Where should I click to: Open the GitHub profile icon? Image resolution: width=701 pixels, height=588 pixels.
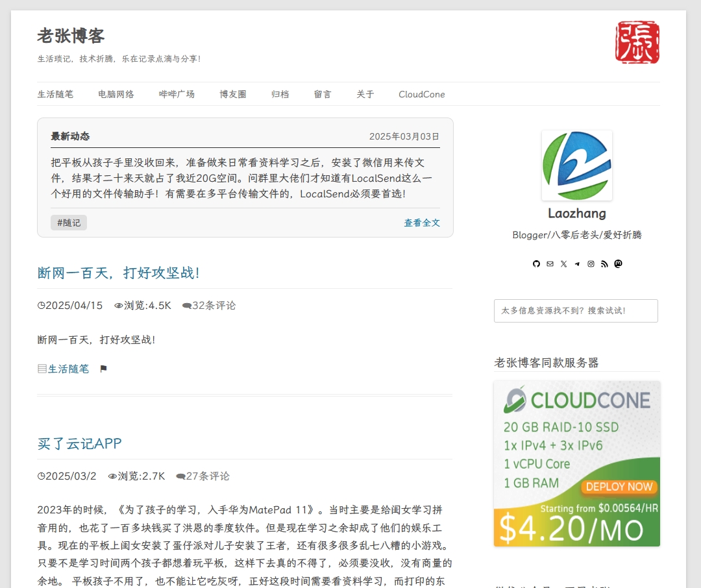coord(536,263)
